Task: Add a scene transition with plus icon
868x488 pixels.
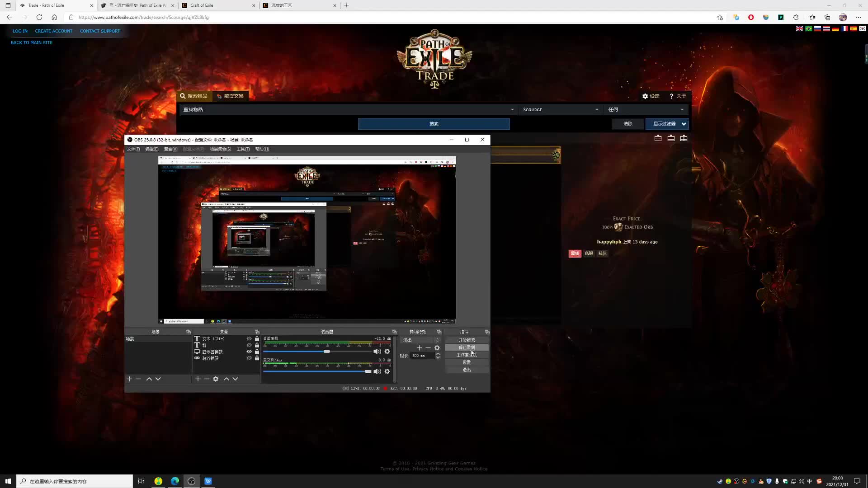Action: [x=419, y=347]
